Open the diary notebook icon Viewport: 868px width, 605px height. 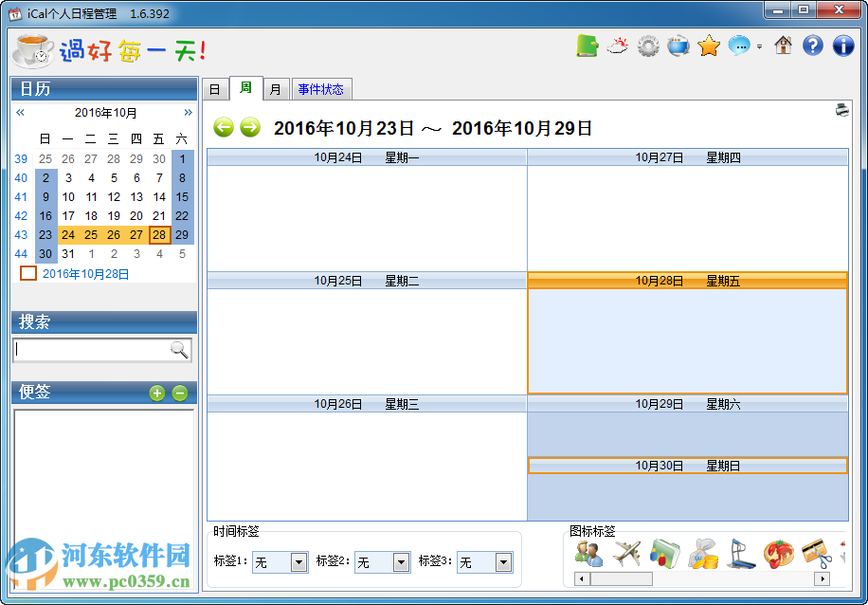588,45
